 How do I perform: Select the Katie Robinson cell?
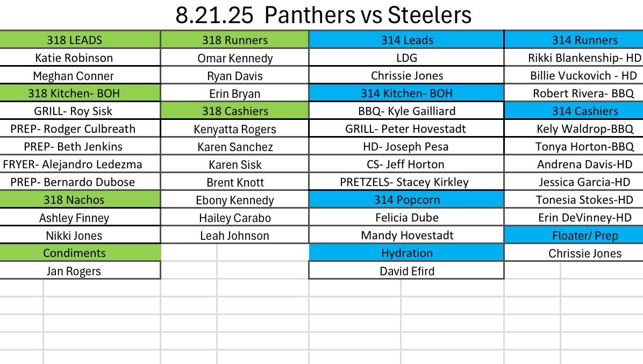click(x=74, y=58)
